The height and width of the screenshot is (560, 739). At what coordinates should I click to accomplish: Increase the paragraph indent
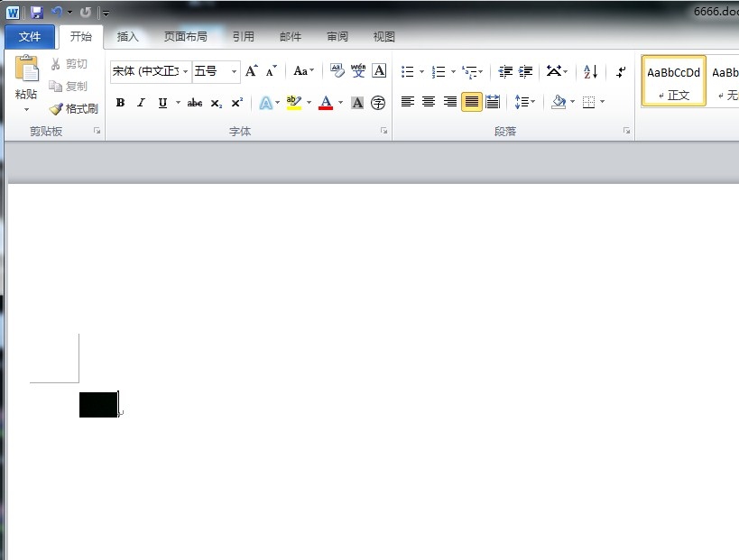(x=526, y=71)
